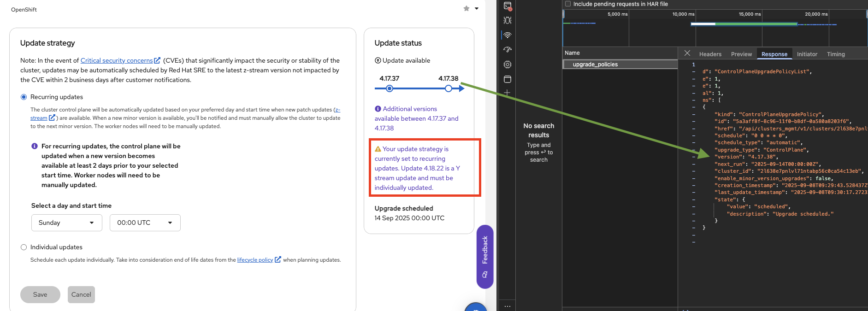The image size is (868, 311).
Task: Open the bug-shaped Sources debugger icon
Action: [508, 20]
